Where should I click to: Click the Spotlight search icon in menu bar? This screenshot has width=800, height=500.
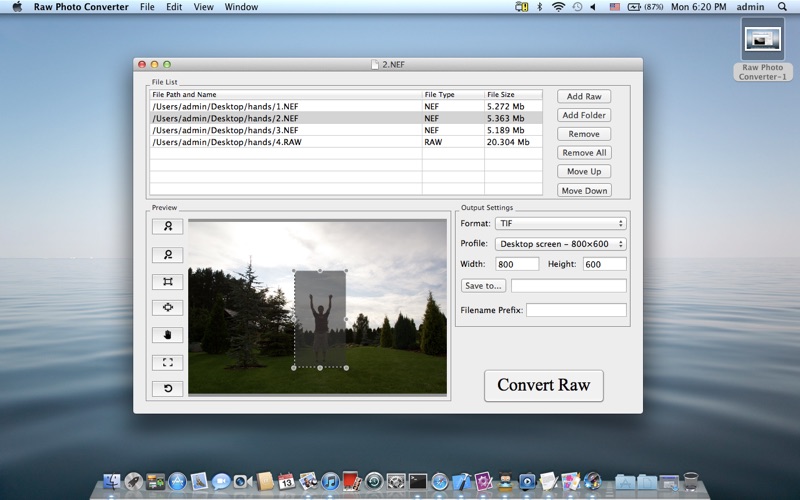click(782, 7)
